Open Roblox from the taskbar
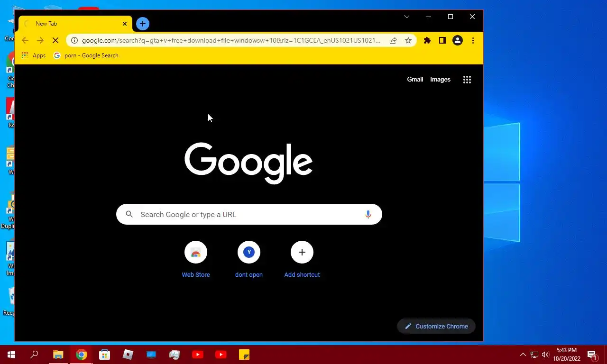Image resolution: width=607 pixels, height=364 pixels. tap(128, 355)
